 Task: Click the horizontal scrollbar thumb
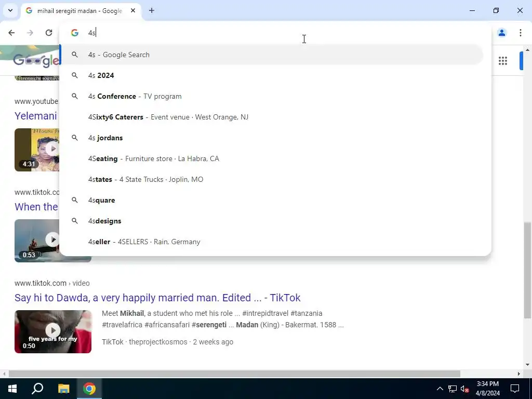(234, 374)
